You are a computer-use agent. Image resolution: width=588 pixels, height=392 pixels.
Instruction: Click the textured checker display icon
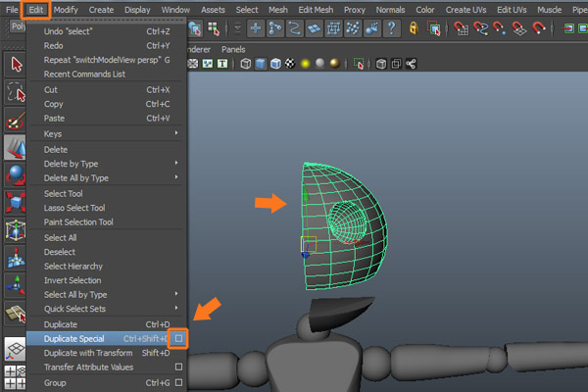[288, 65]
